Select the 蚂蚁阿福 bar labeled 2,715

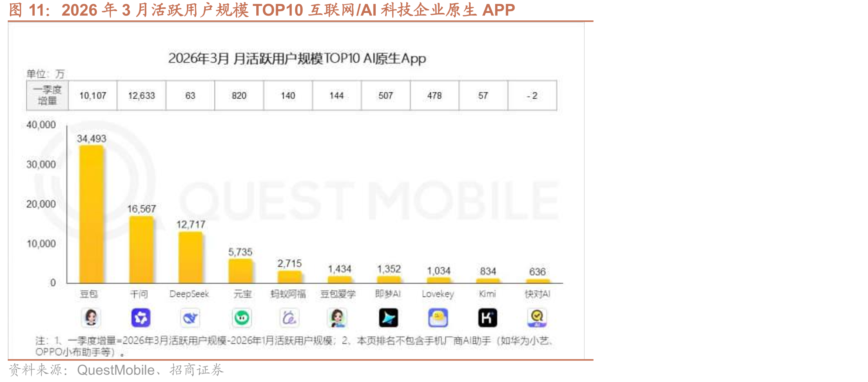click(290, 277)
